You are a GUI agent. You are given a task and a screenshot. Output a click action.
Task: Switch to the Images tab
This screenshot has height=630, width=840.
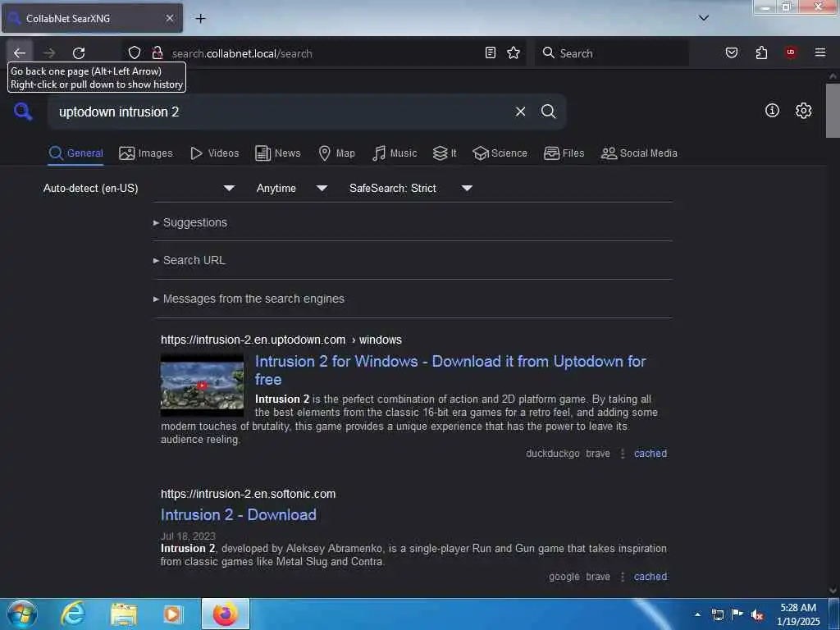[146, 153]
